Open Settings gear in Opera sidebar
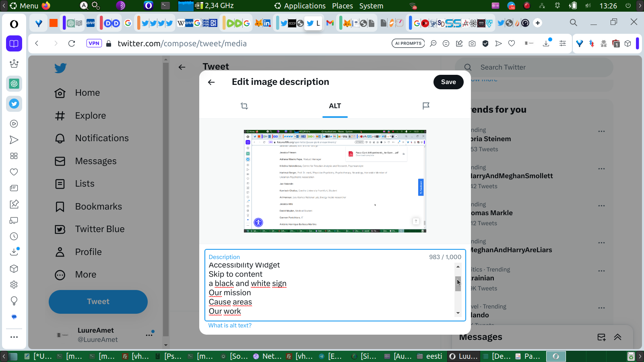Image resolution: width=644 pixels, height=362 pixels. pos(14,285)
